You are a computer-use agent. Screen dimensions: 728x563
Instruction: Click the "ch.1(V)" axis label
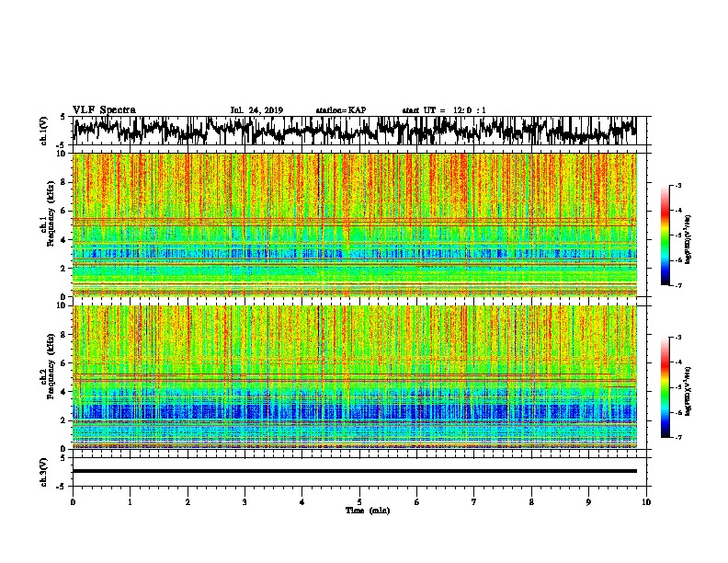[44, 131]
